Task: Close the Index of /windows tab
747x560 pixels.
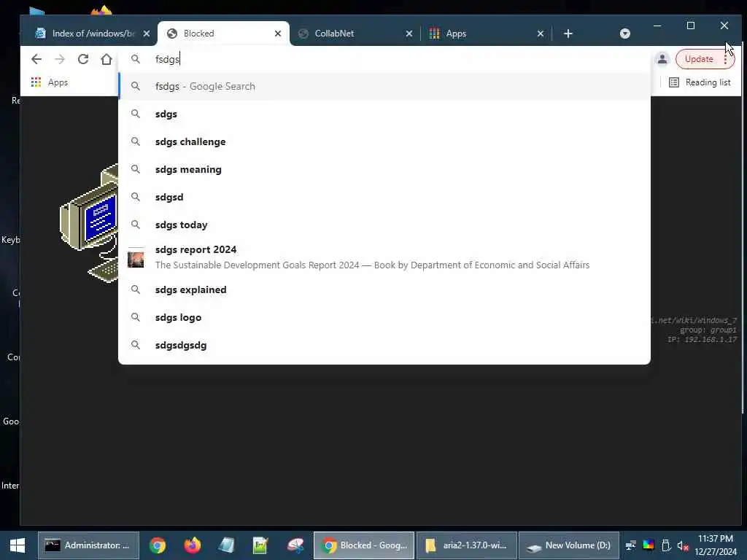Action: click(x=147, y=34)
